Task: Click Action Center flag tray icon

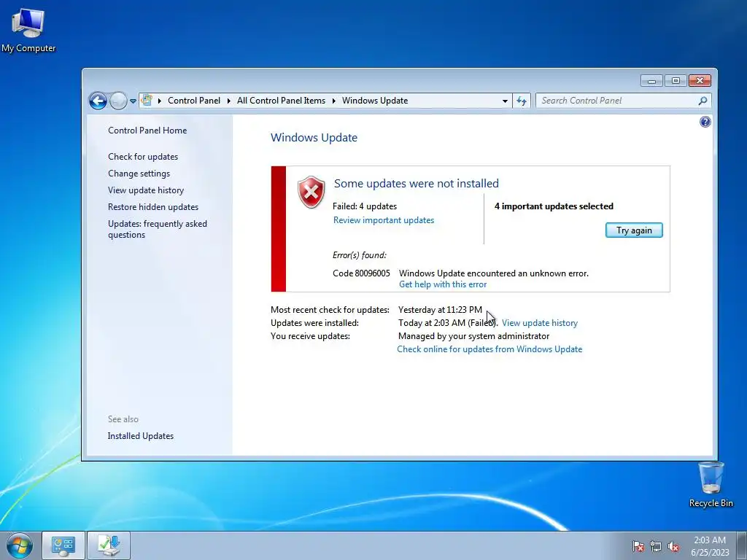Action: [638, 546]
